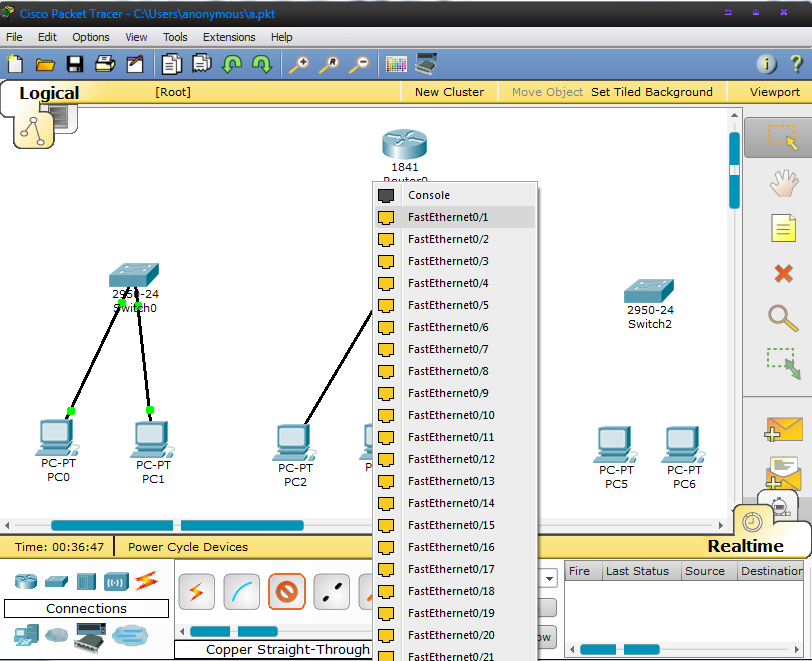Image resolution: width=812 pixels, height=661 pixels.
Task: Choose the Select tool on right panel
Action: pos(782,137)
